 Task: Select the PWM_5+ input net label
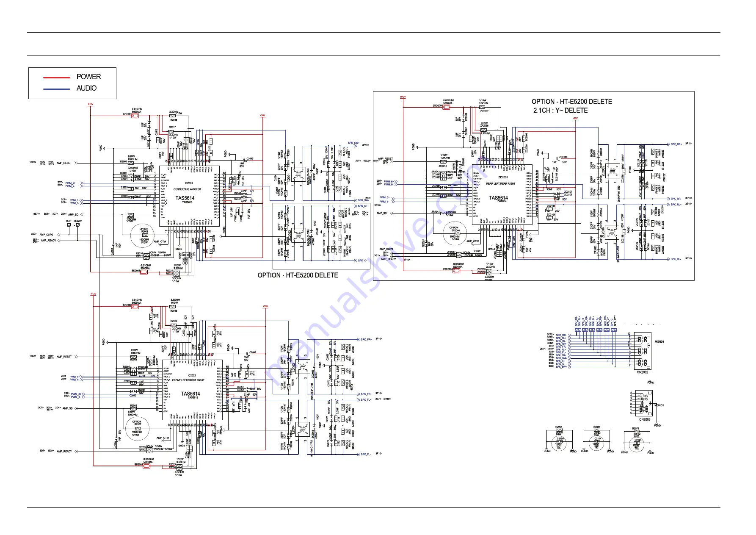click(x=384, y=197)
